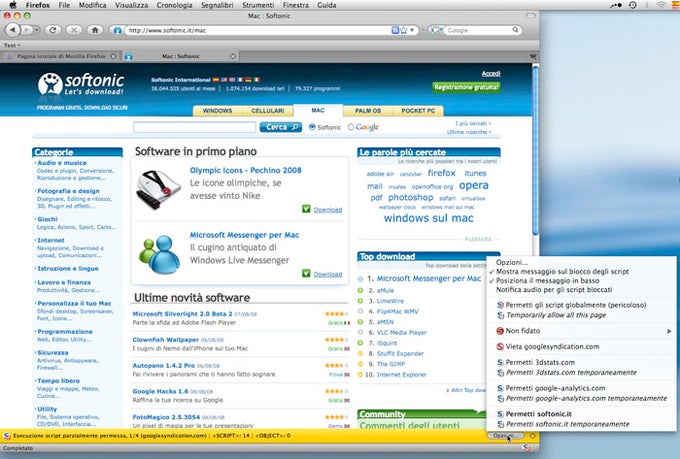Choose Opzioni... in the NoScript menu

pyautogui.click(x=512, y=262)
